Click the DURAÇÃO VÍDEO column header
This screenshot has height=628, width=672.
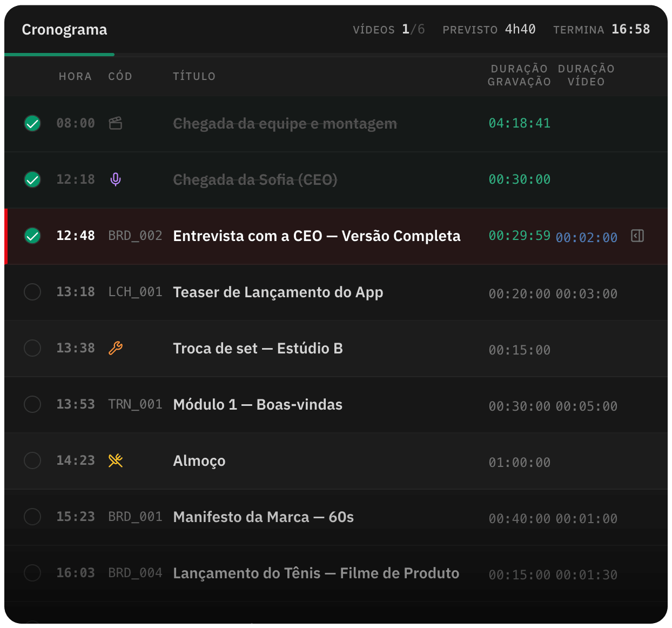(586, 75)
